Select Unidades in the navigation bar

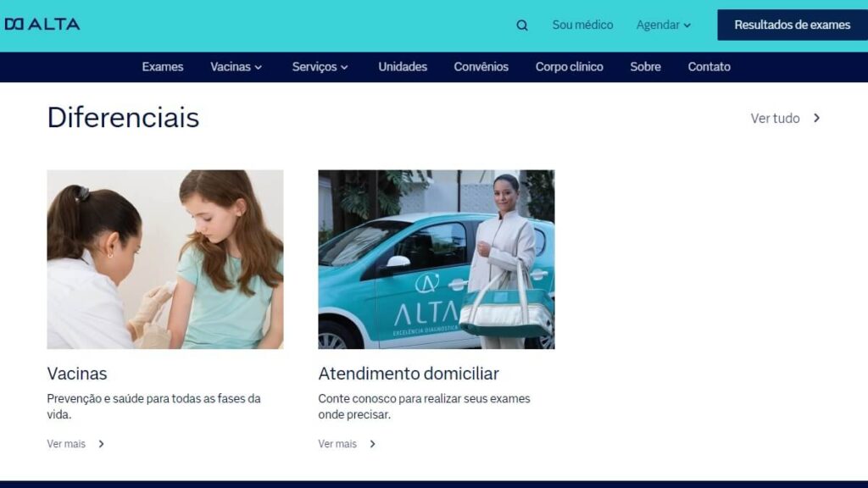coord(402,66)
